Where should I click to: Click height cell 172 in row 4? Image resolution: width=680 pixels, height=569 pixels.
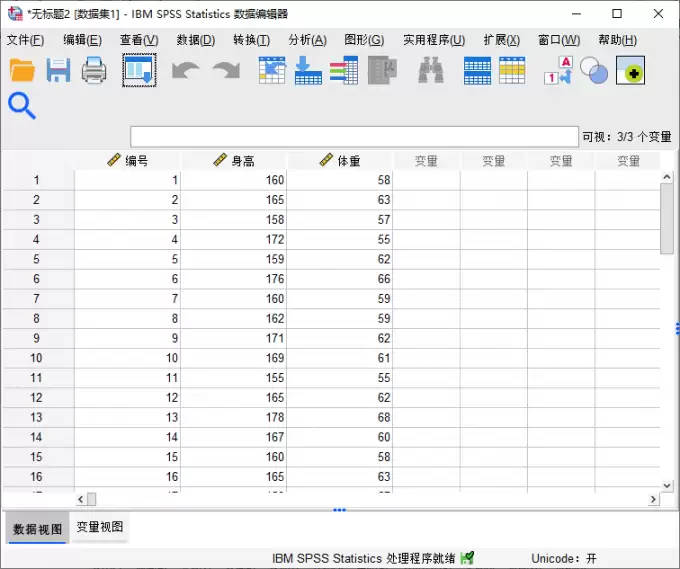pos(234,239)
